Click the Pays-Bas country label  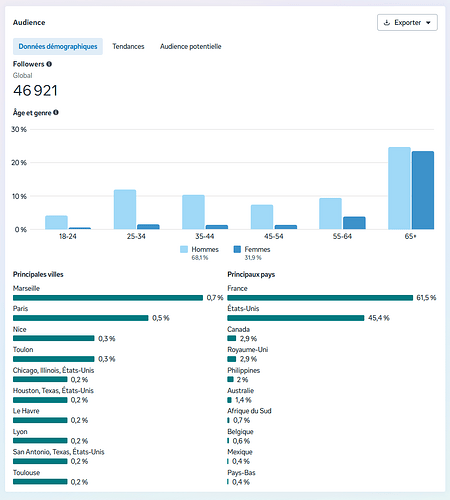(x=241, y=473)
